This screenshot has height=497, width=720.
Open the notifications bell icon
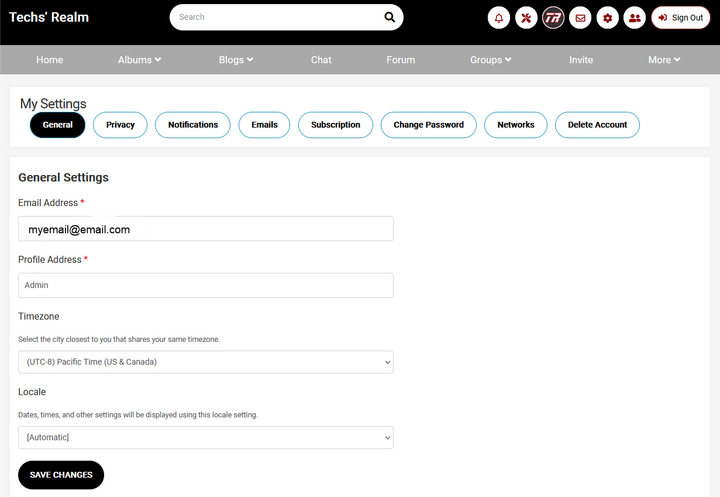pyautogui.click(x=499, y=18)
